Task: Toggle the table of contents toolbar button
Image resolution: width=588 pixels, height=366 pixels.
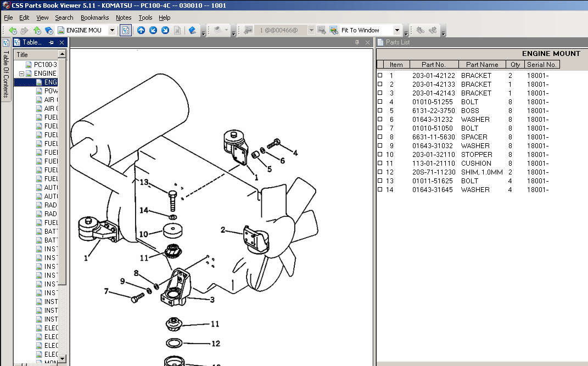Action: [x=126, y=30]
